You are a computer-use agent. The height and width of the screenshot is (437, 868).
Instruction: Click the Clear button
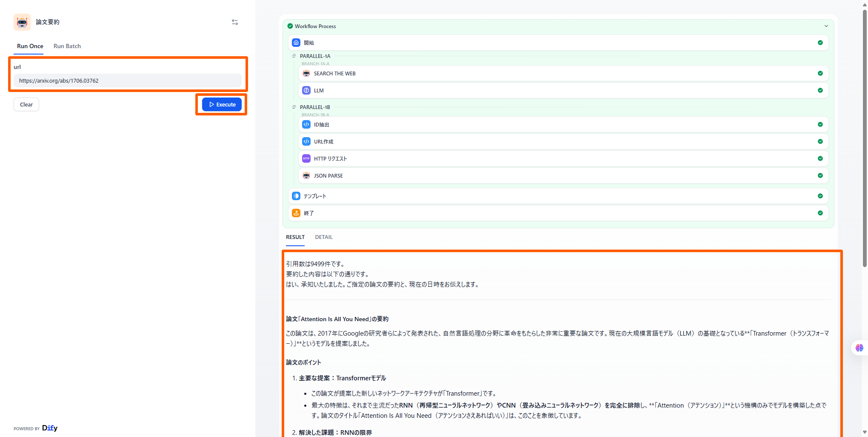pos(26,104)
